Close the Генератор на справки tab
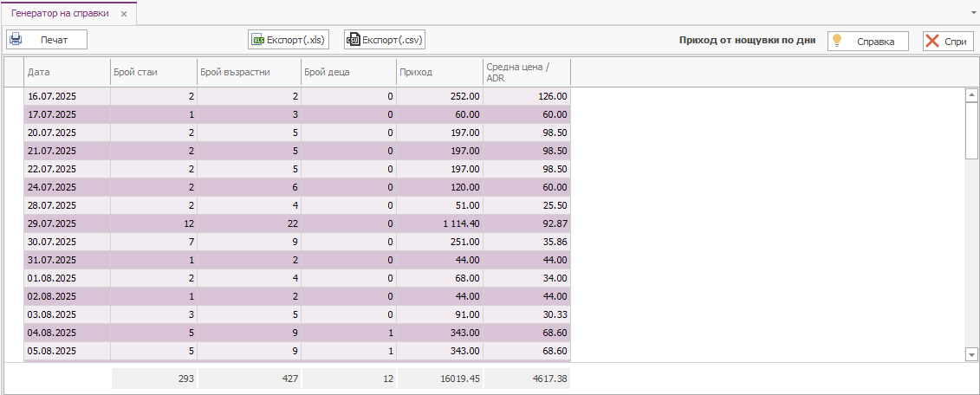The image size is (980, 395). coord(124,14)
